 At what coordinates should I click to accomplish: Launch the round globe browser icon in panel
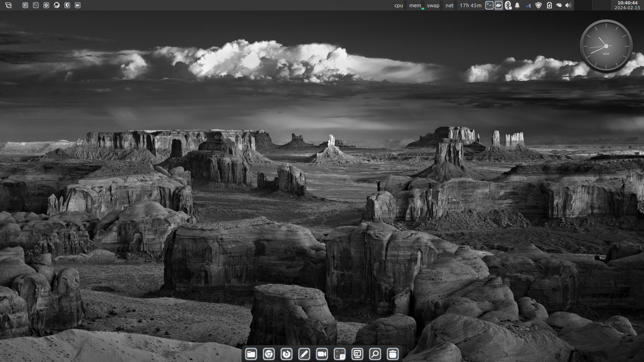(56, 5)
